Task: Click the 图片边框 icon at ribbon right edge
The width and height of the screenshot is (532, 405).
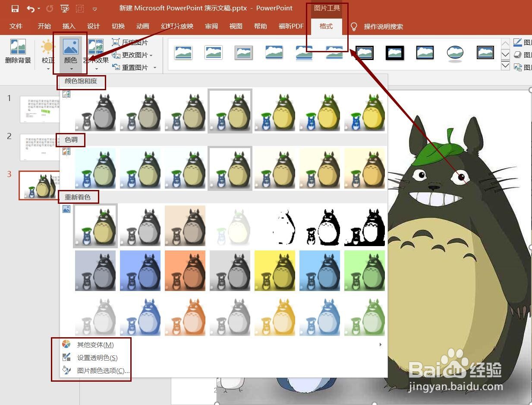Action: pyautogui.click(x=518, y=42)
